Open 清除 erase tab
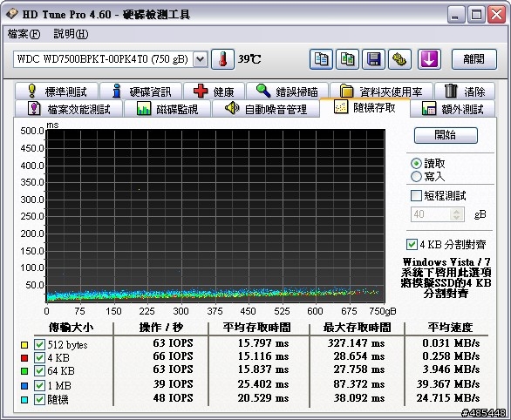The image size is (511, 420). tap(465, 91)
